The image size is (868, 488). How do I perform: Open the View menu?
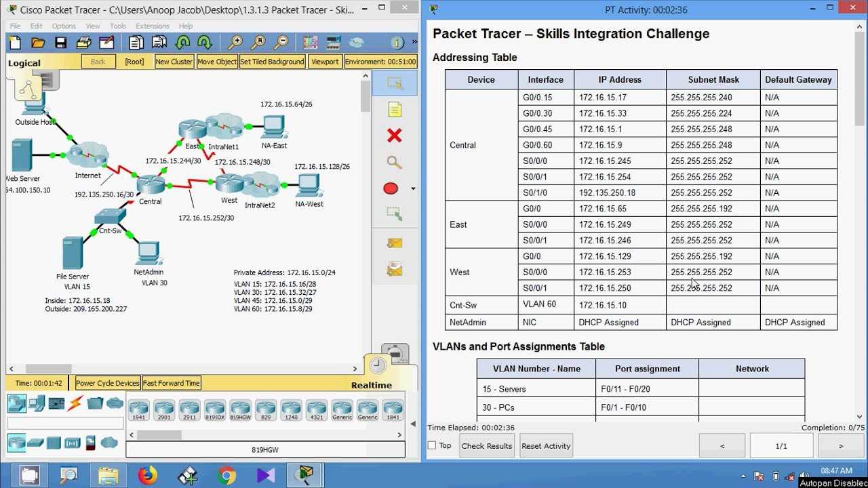pos(93,26)
